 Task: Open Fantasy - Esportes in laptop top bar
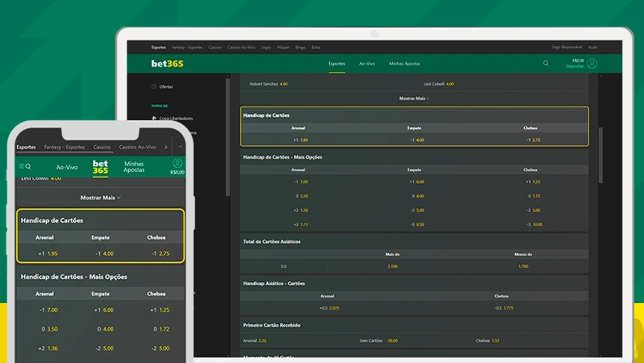click(187, 47)
